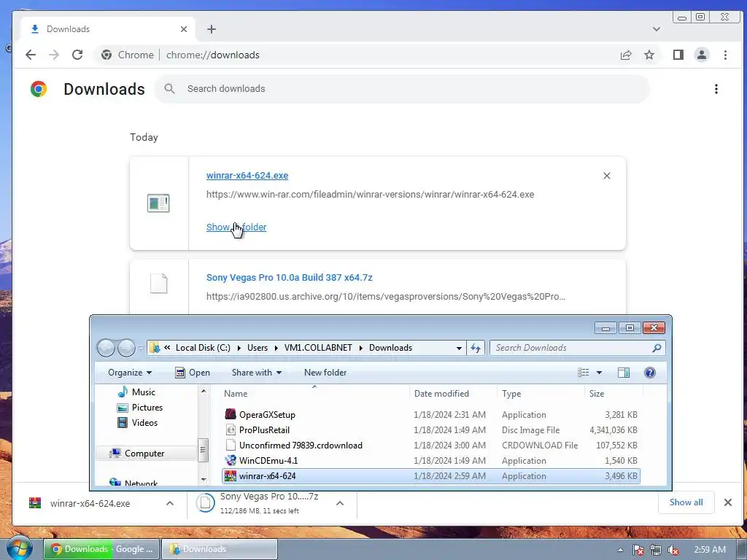The width and height of the screenshot is (747, 560).
Task: Click winrar file type icon in download card
Action: (158, 203)
